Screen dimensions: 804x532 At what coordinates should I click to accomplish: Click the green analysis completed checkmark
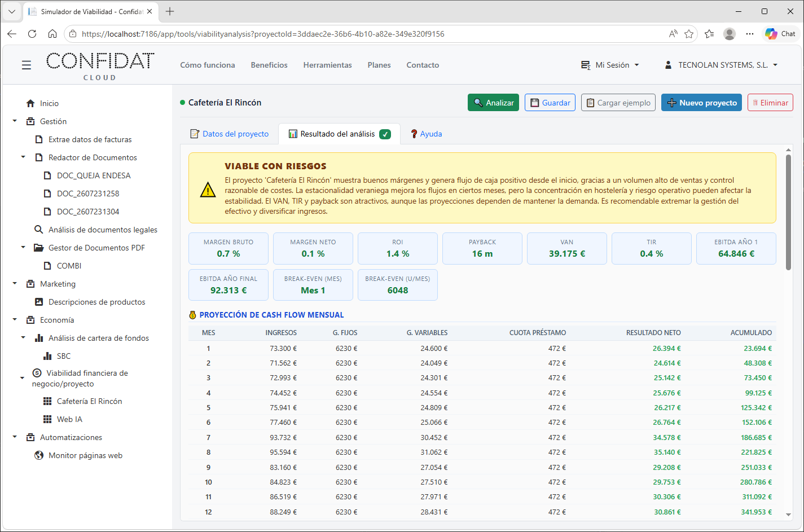[x=385, y=134]
